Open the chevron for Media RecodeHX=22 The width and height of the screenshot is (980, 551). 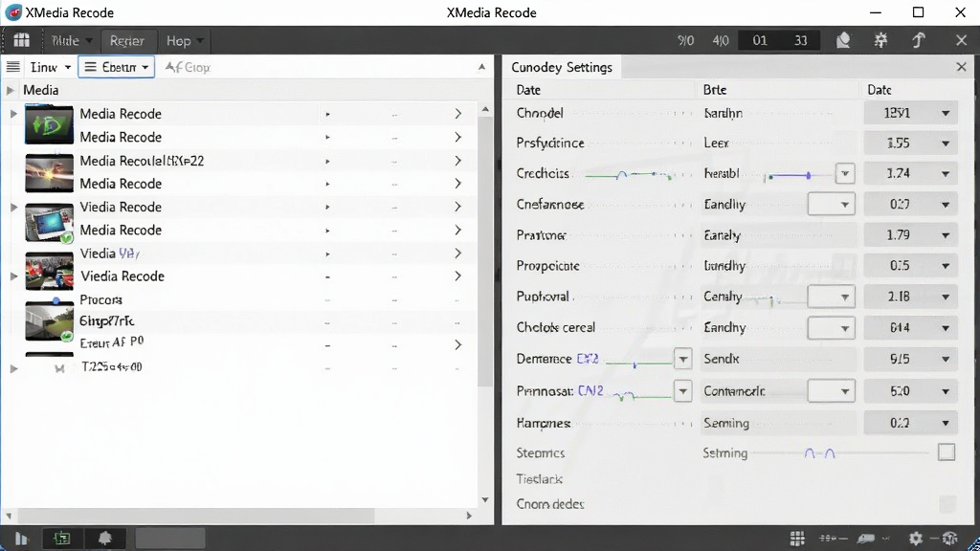click(x=458, y=161)
